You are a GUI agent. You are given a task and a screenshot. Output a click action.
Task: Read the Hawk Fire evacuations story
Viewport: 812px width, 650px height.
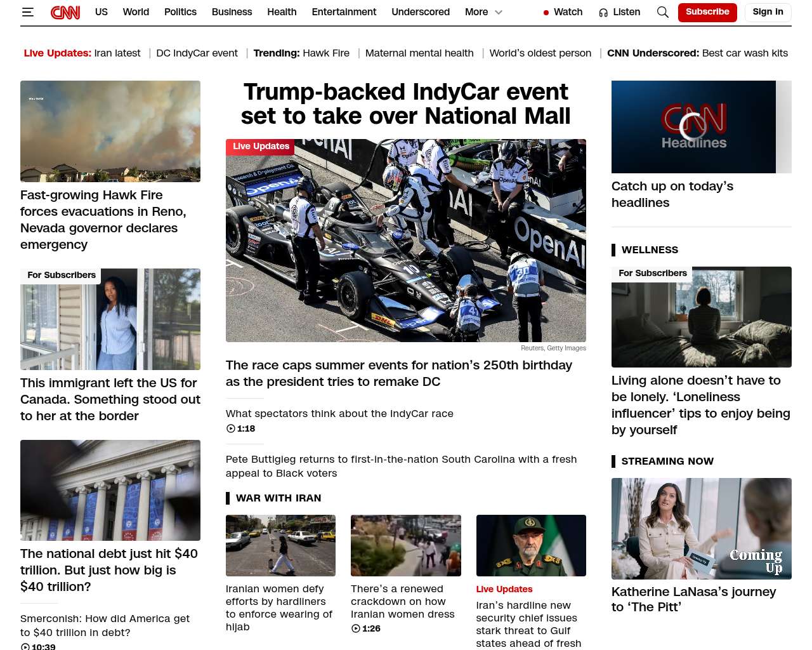103,220
